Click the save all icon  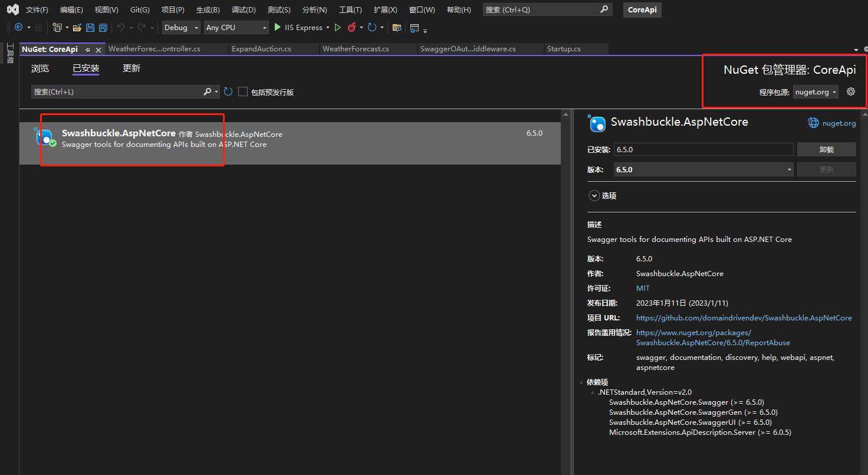[x=103, y=27]
